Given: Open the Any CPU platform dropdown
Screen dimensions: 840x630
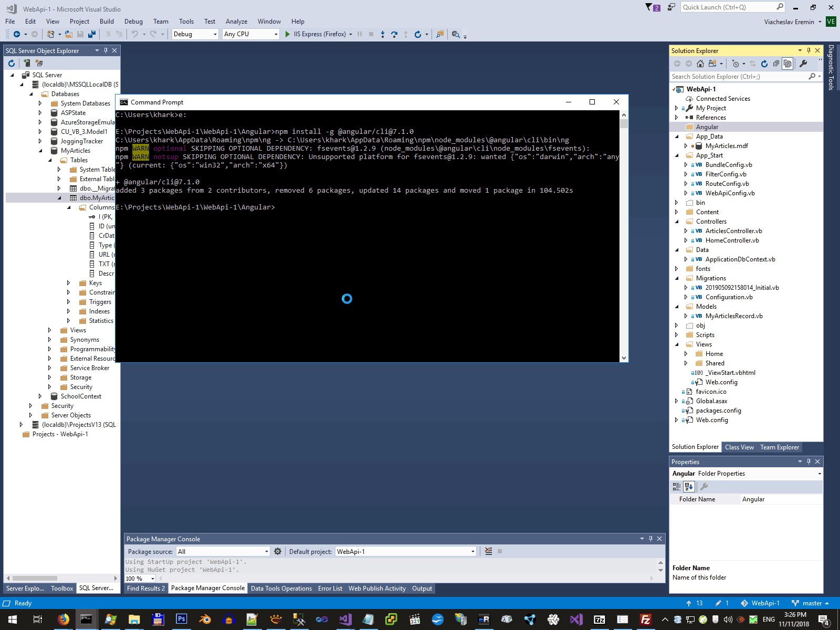Looking at the screenshot, I should (x=250, y=34).
